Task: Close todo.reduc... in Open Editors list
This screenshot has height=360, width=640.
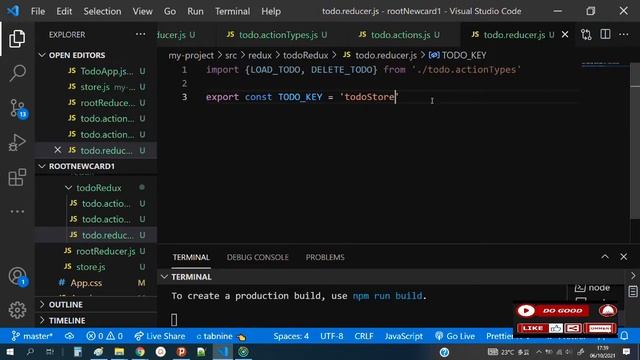Action: click(58, 150)
